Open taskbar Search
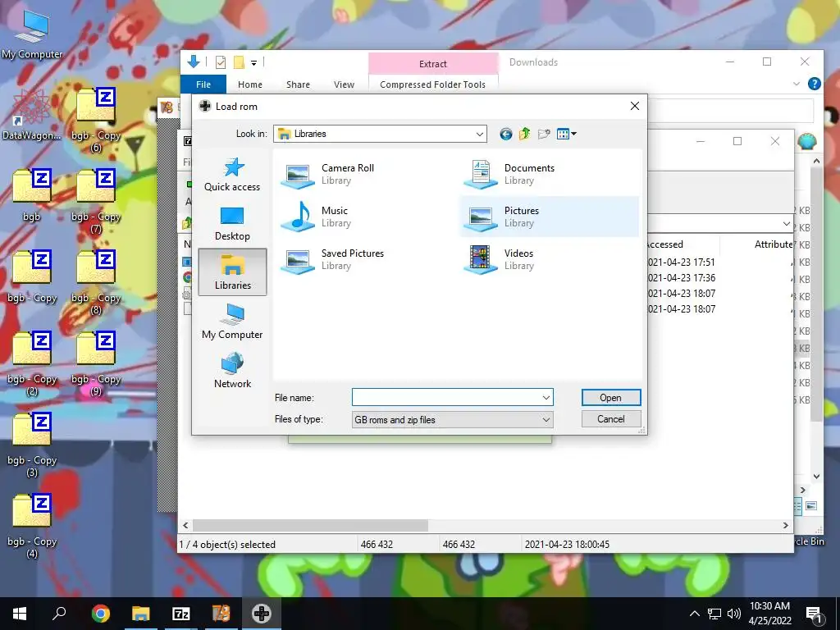Viewport: 840px width, 630px height. pyautogui.click(x=59, y=614)
